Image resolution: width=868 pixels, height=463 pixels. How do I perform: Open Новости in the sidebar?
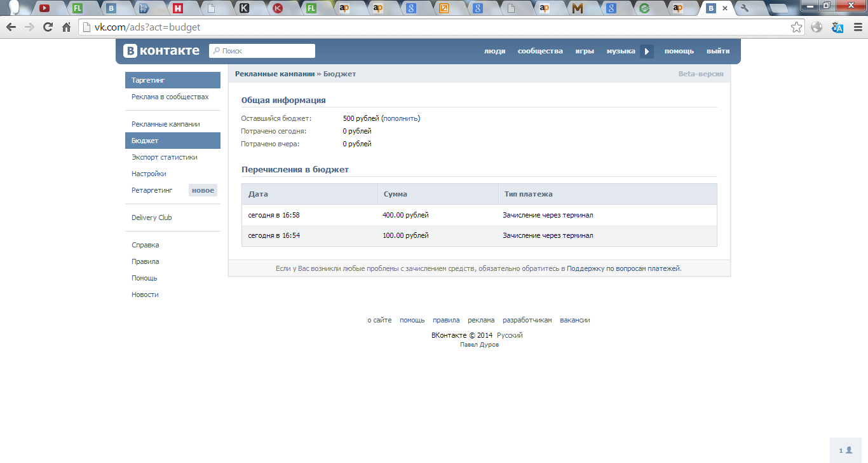[x=173, y=294]
